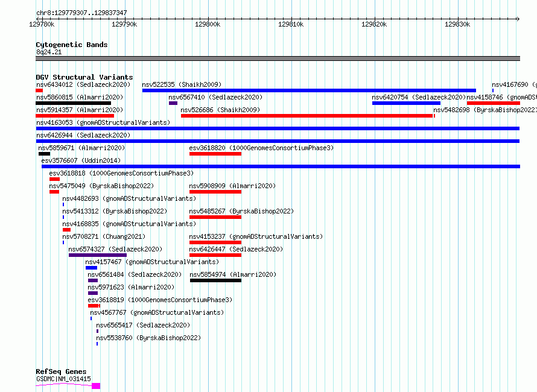
Task: Select the nsv6567410 (Sedlazeck2020) label
Action: pyautogui.click(x=215, y=97)
